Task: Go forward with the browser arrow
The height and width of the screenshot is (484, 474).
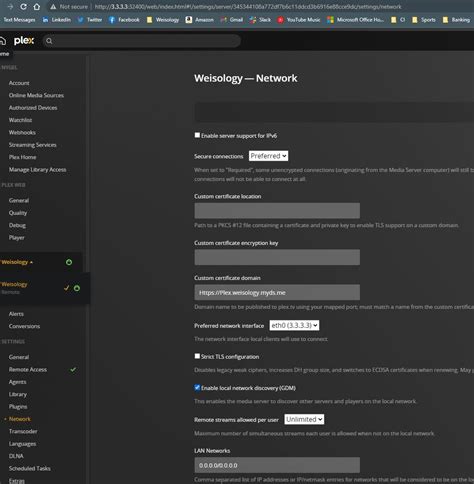Action: pyautogui.click(x=10, y=7)
